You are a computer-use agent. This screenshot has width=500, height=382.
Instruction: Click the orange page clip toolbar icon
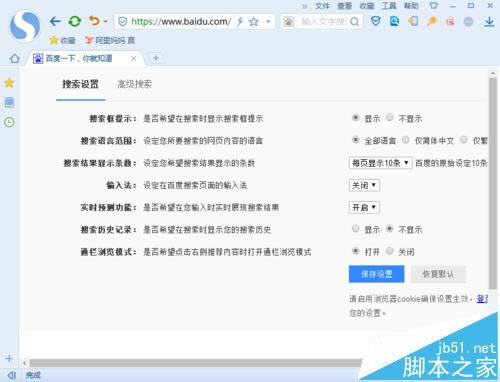(x=413, y=22)
